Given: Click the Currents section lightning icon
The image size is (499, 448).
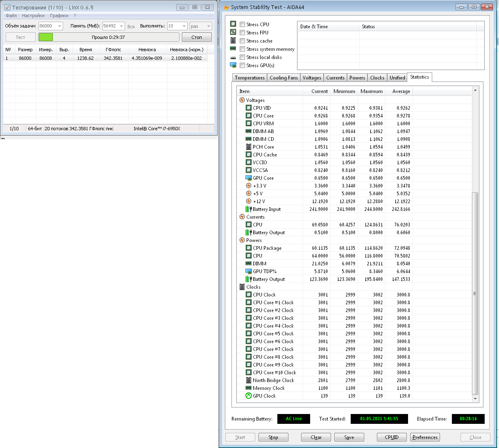Looking at the screenshot, I should point(242,217).
